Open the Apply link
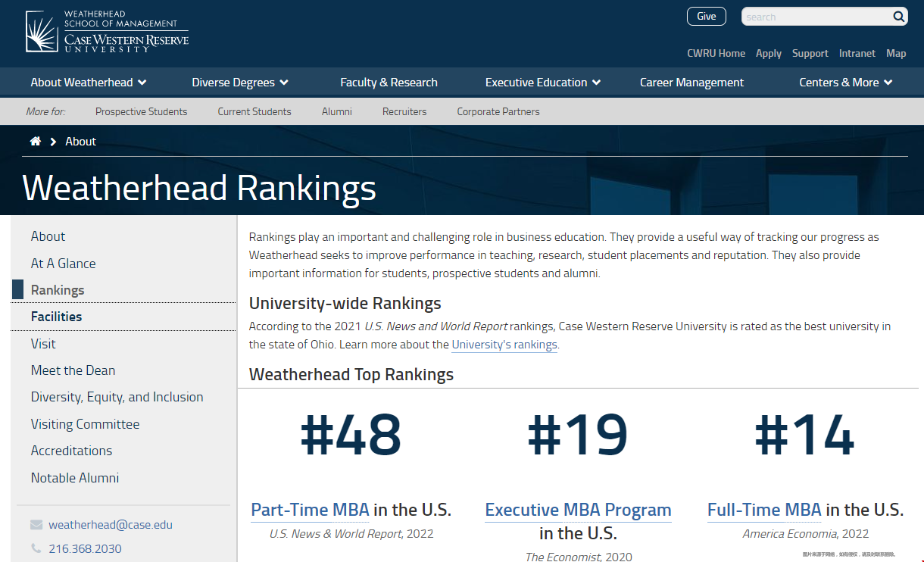Viewport: 924px width, 562px height. click(769, 53)
